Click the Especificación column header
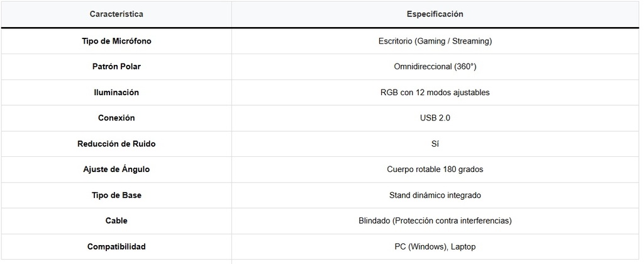This screenshot has height=264, width=644. 435,14
